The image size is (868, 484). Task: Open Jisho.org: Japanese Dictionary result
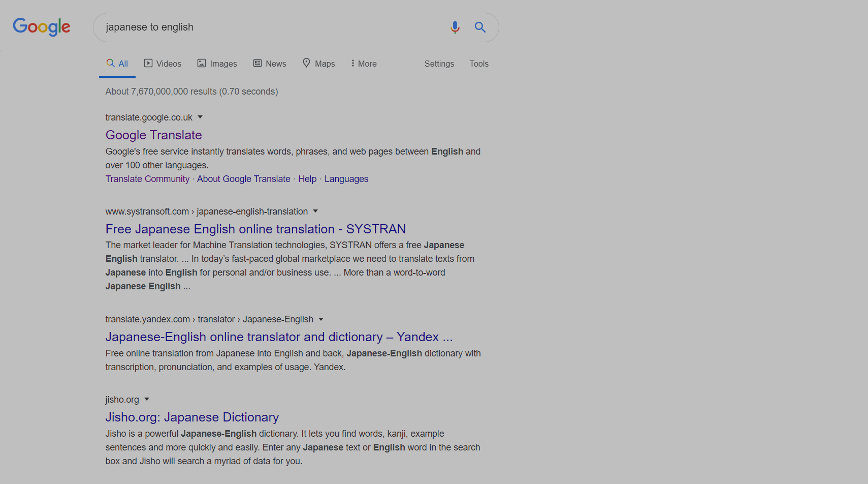click(x=192, y=417)
